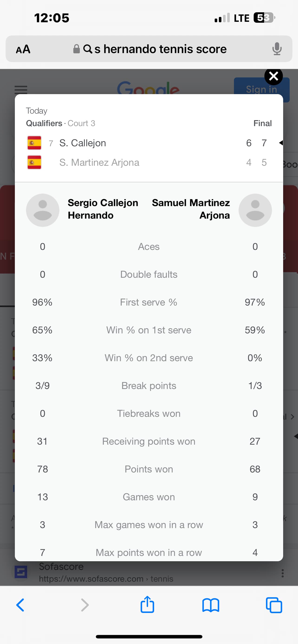Select S. Martinez Arjona in scoreboard

(99, 163)
